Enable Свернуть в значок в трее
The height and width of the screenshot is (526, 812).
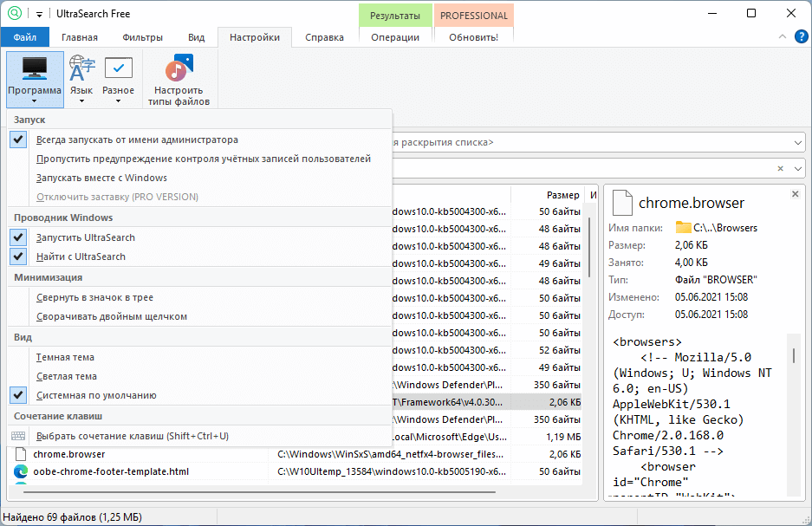(x=199, y=298)
